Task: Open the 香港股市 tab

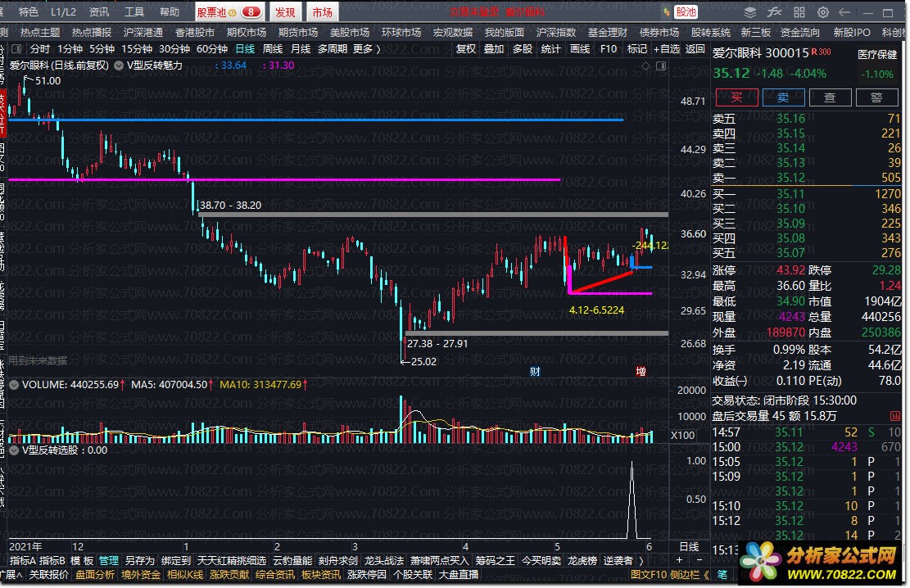Action: pos(195,32)
